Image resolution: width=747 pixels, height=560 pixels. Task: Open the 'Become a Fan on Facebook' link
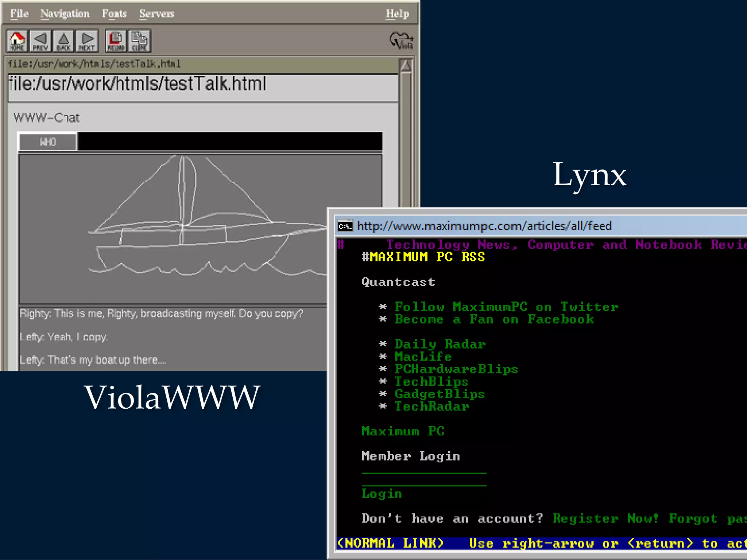[x=494, y=319]
